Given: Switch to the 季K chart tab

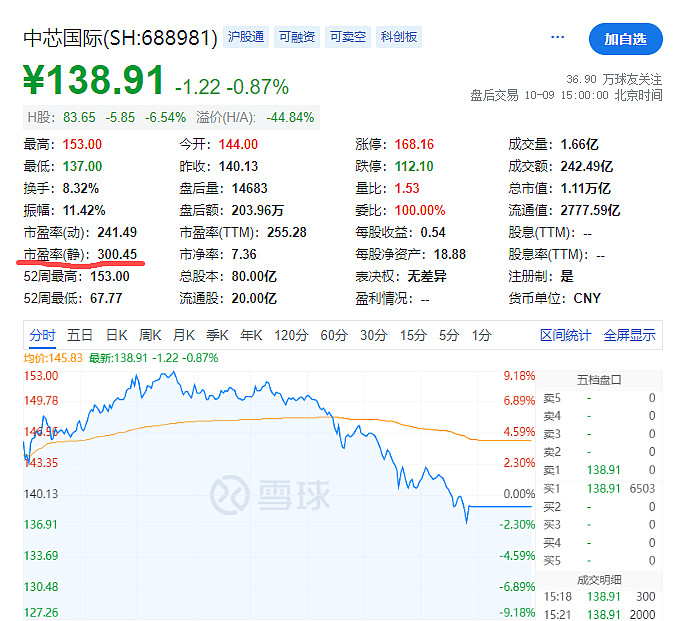Looking at the screenshot, I should click(x=217, y=335).
